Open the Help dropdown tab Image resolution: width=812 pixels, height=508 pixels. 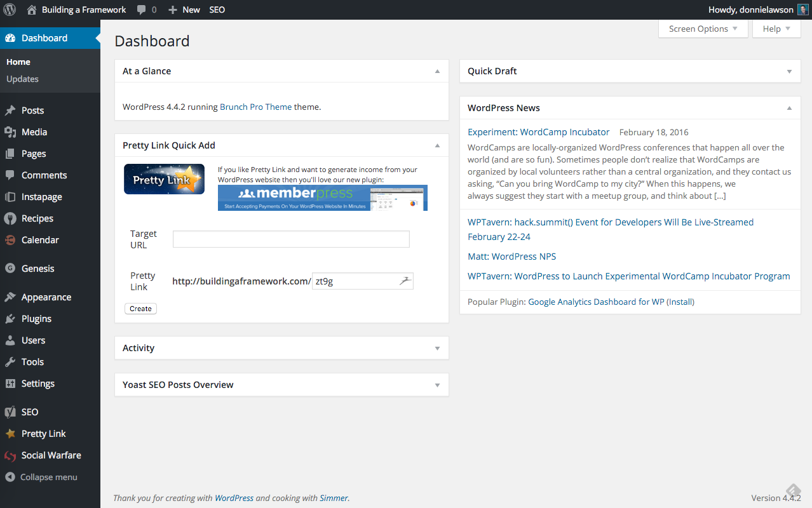coord(776,29)
